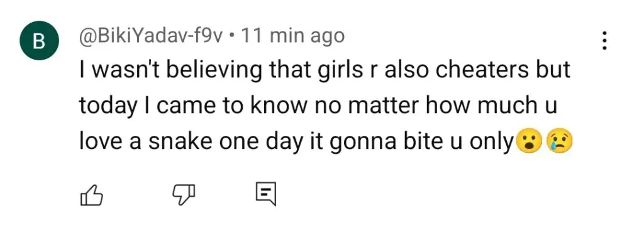This screenshot has height=232, width=644.
Task: Dislike the comment with thumbs-down icon
Action: [182, 194]
